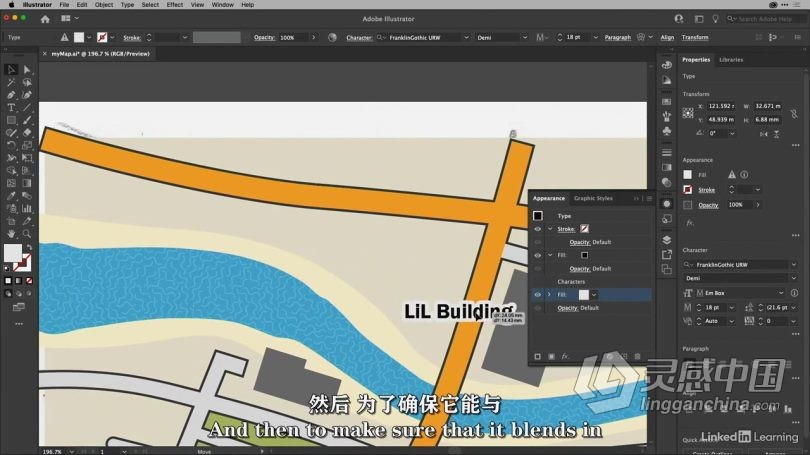Toggle constrain width and height proportions
The height and width of the screenshot is (455, 810).
tap(794, 113)
